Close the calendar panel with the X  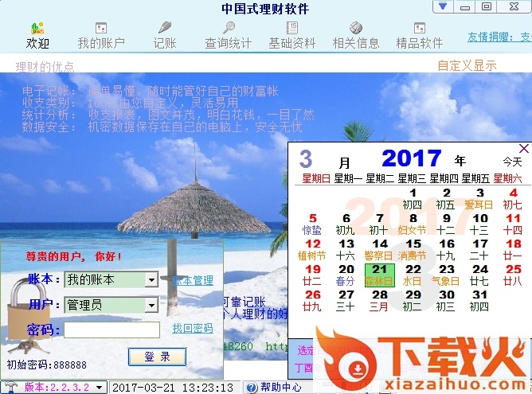pyautogui.click(x=523, y=149)
